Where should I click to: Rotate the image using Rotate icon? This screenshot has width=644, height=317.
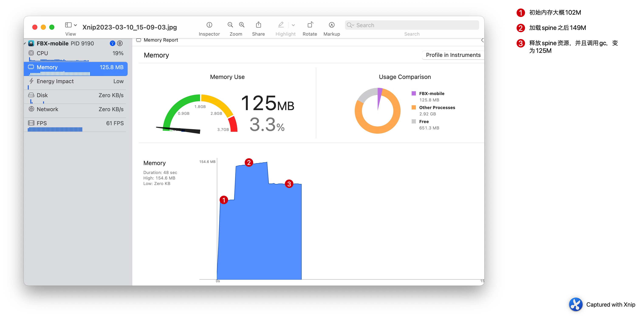coord(310,25)
